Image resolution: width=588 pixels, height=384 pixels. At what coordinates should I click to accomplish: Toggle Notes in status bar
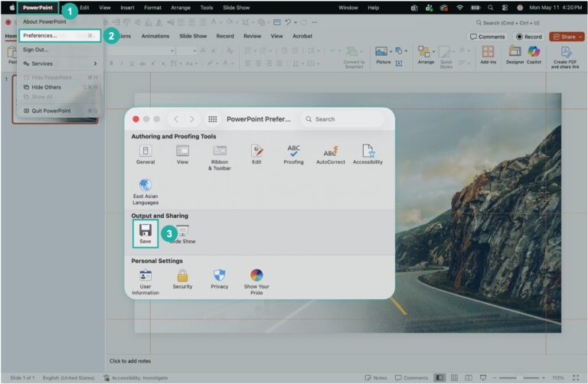pyautogui.click(x=376, y=378)
